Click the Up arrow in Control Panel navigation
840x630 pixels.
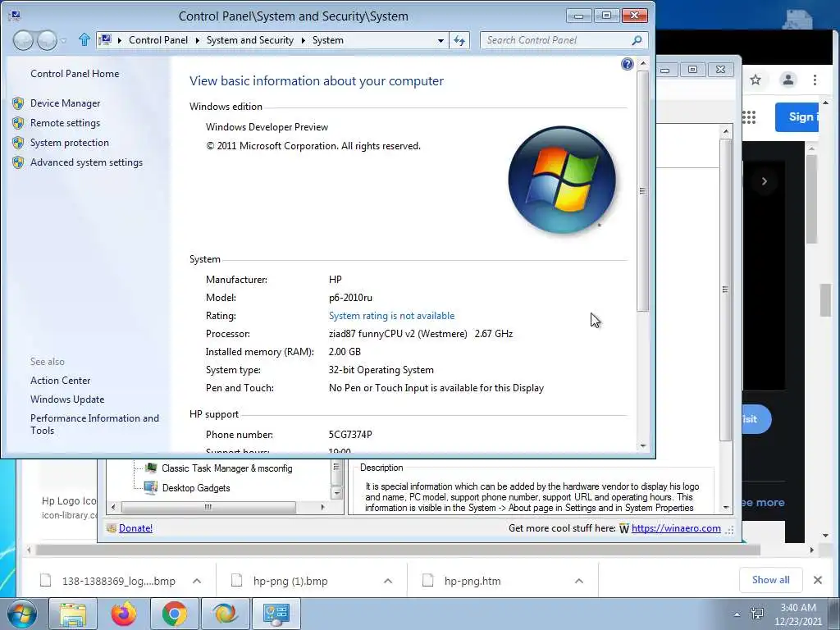pos(84,39)
